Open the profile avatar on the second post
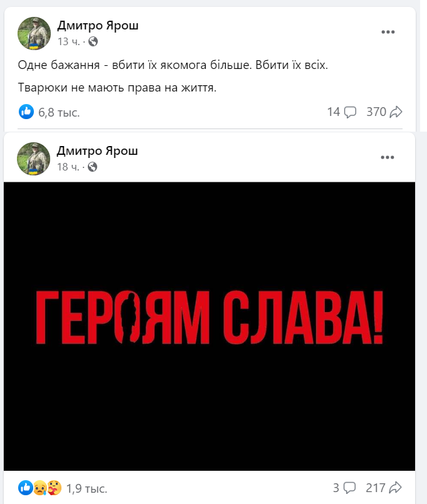Screen dimensions: 427x504 [33, 159]
